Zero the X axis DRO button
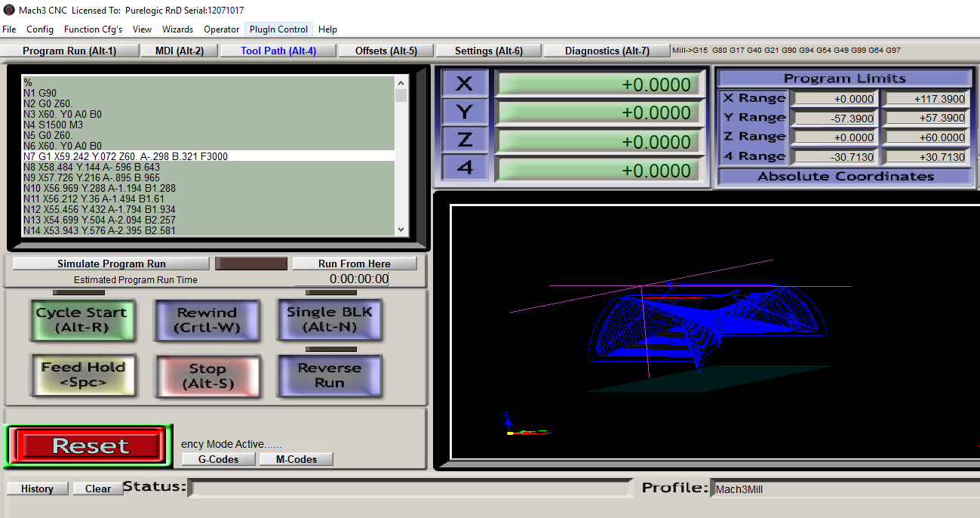This screenshot has height=518, width=980. point(464,84)
